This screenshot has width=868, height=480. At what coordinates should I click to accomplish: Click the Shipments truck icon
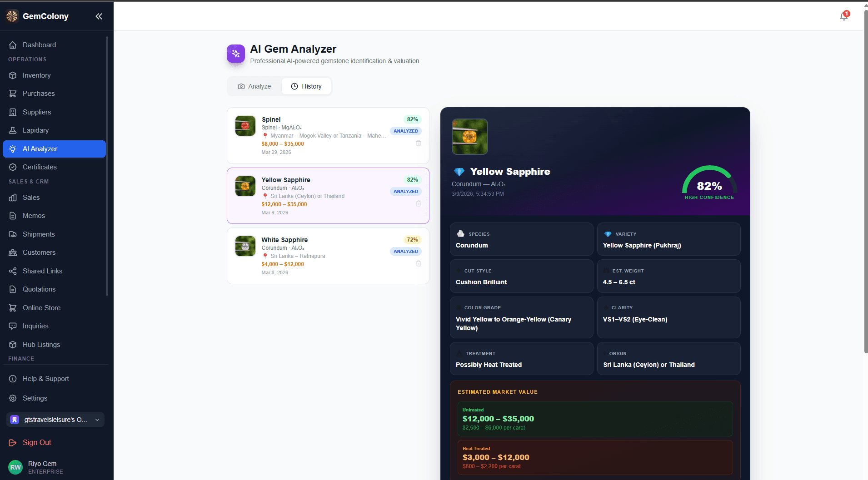click(x=13, y=234)
